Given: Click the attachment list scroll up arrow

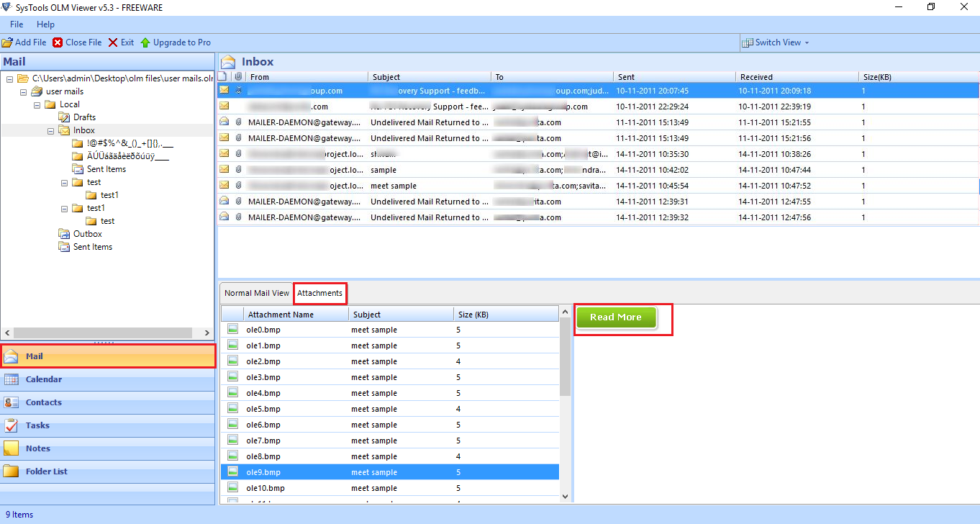Looking at the screenshot, I should (x=565, y=313).
